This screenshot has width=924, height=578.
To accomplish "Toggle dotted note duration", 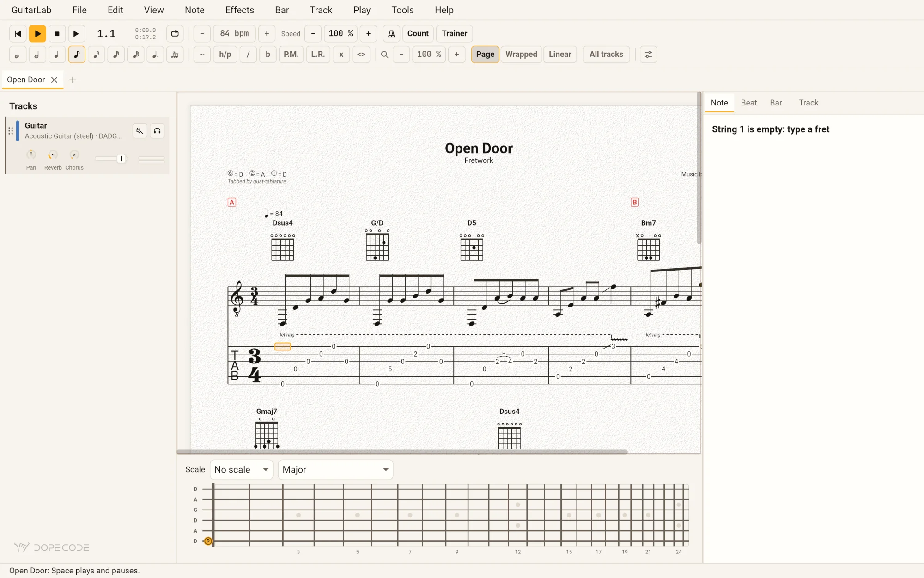I will tap(155, 55).
